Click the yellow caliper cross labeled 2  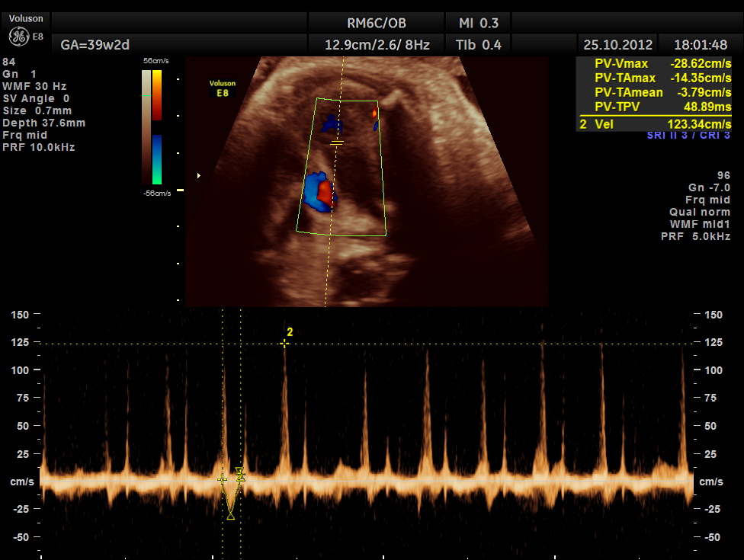284,344
